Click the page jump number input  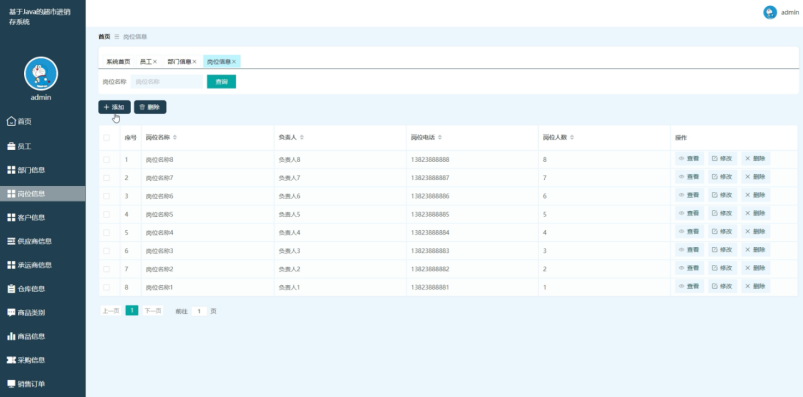point(199,311)
